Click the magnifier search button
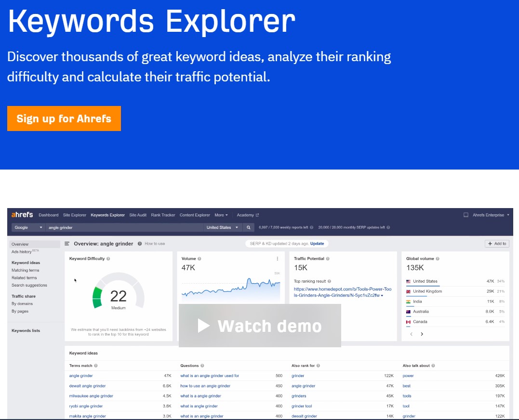519x420 pixels. click(x=248, y=227)
